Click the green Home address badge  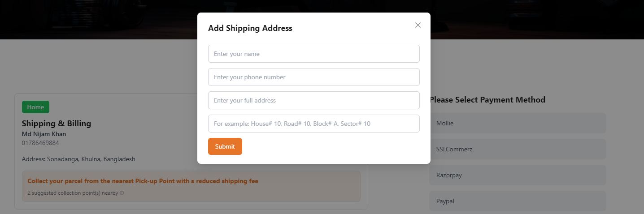click(x=35, y=107)
